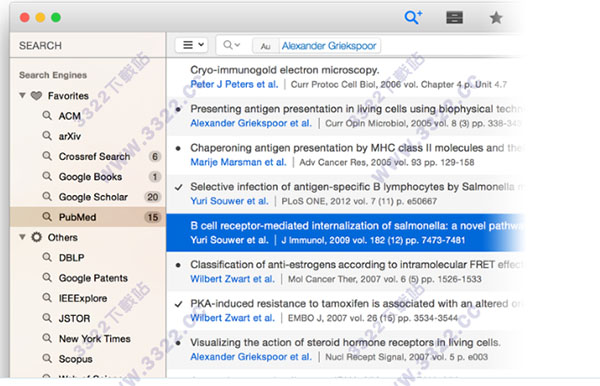Collapse the Favorites group triangle
Screen dimensions: 600x386
click(23, 95)
